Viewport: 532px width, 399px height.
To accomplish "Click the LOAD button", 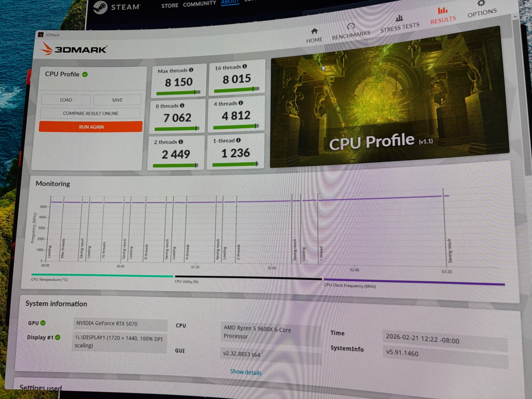I will [66, 100].
